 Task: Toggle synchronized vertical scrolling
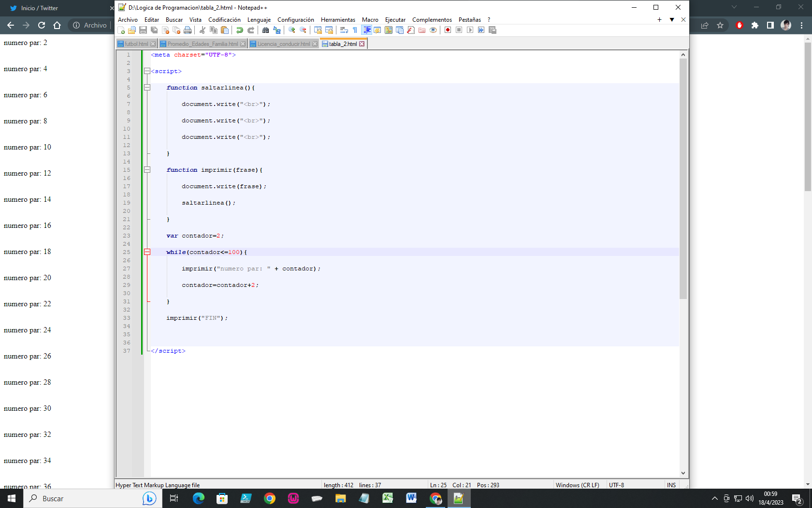pos(318,30)
